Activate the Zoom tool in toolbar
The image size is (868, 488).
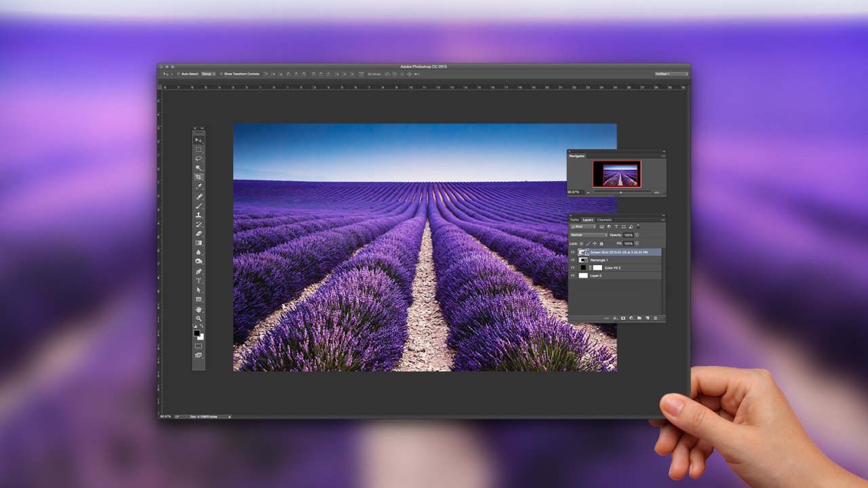pos(199,319)
